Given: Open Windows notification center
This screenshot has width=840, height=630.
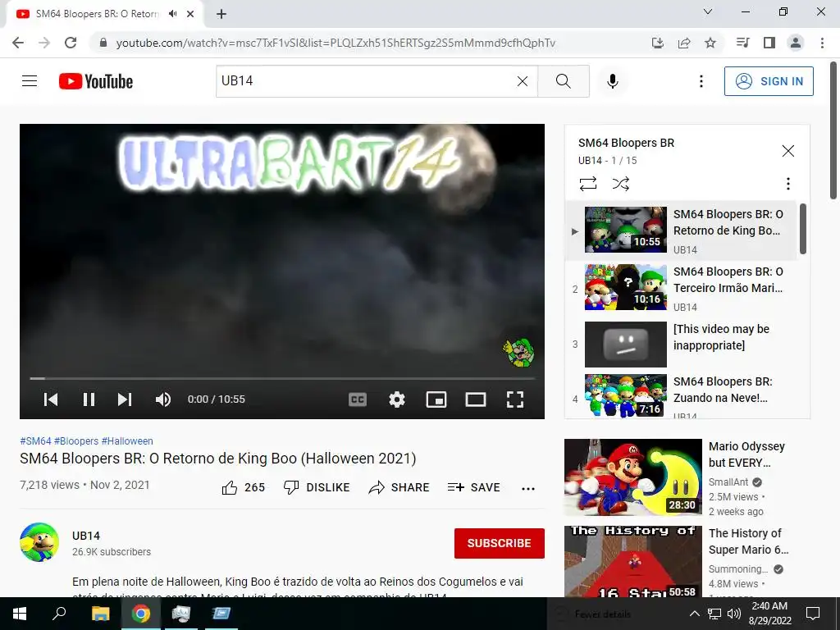Looking at the screenshot, I should coord(813,614).
